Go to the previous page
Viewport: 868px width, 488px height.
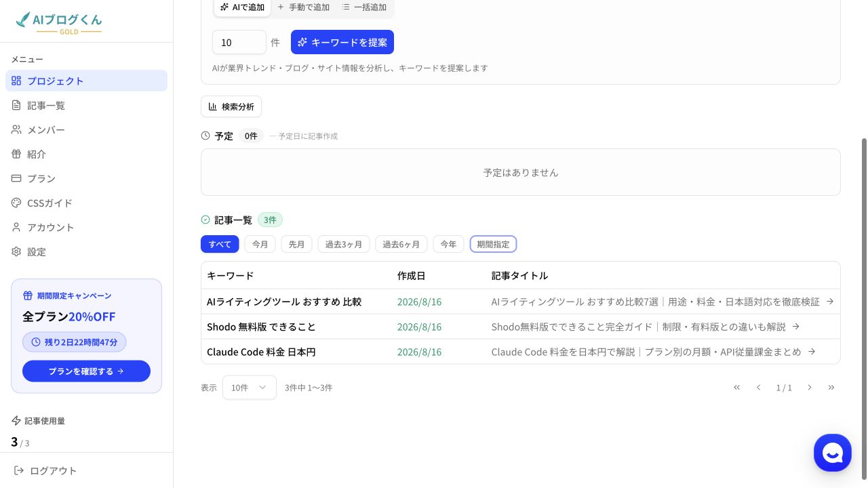tap(758, 388)
